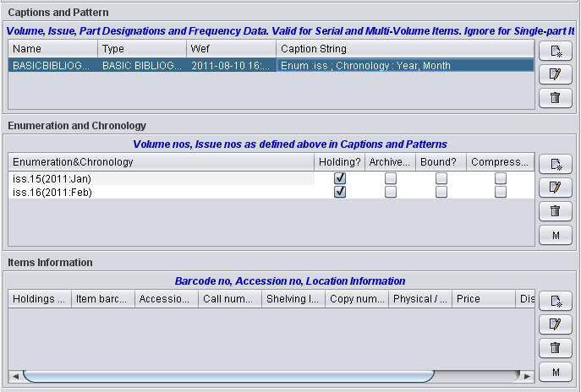Add a new enumeration and chronology entry
581x392 pixels.
pos(555,164)
